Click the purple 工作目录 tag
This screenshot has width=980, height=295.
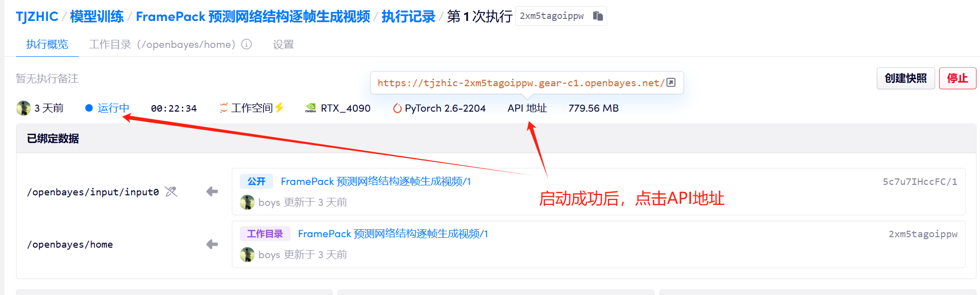[x=265, y=234]
